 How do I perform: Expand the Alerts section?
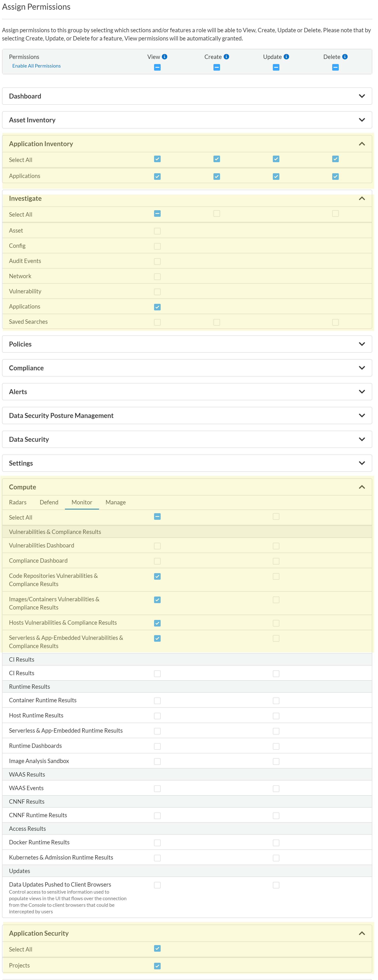coord(187,391)
